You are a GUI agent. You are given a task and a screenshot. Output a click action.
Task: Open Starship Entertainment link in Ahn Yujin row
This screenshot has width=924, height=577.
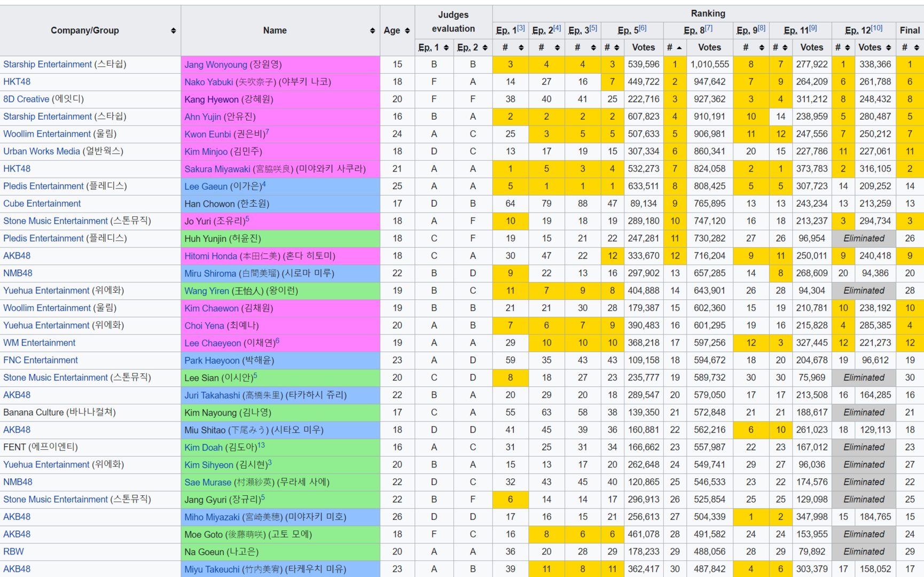48,116
